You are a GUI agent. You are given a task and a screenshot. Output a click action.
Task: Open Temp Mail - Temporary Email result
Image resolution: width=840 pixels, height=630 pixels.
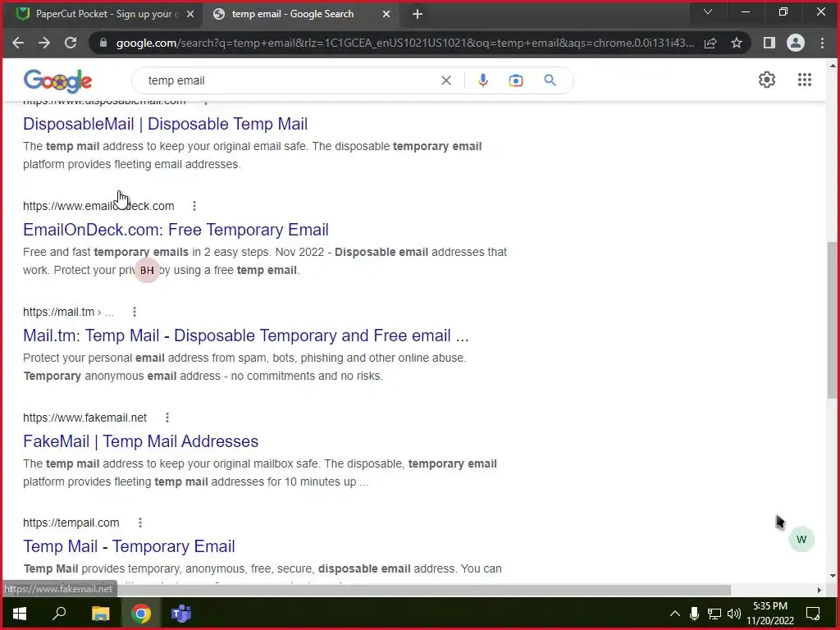pyautogui.click(x=129, y=546)
